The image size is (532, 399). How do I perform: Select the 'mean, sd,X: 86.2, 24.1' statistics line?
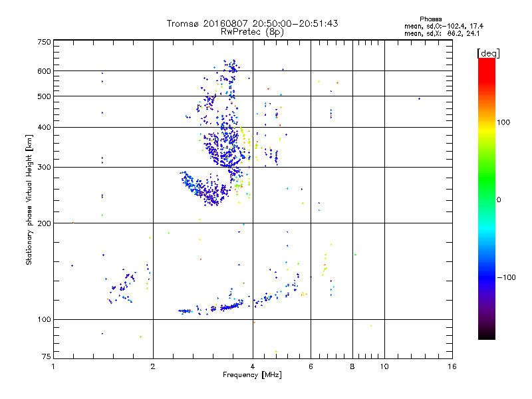[442, 34]
